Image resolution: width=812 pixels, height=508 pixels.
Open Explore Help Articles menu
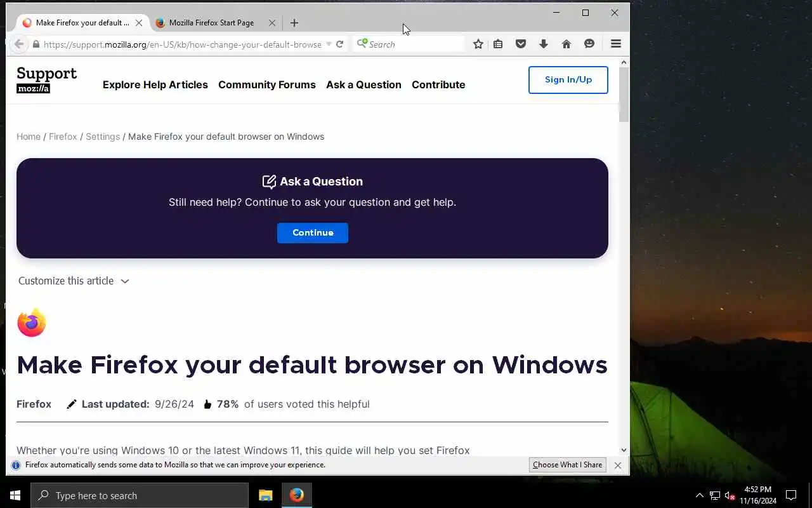(155, 84)
